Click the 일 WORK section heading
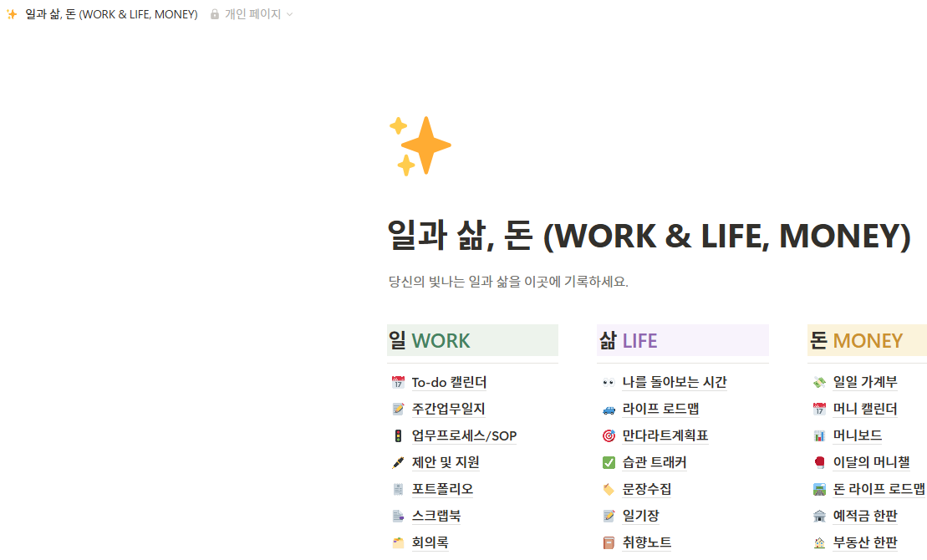The image size is (927, 560). (472, 341)
